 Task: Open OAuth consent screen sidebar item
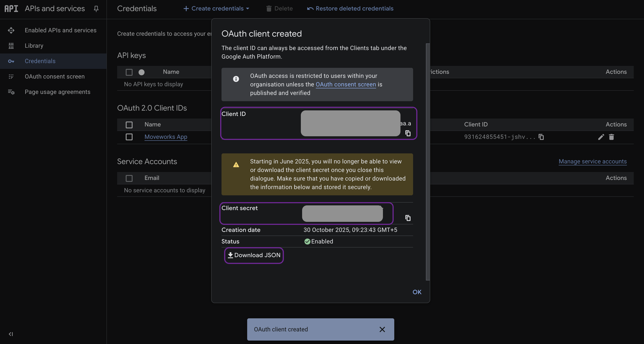[55, 77]
